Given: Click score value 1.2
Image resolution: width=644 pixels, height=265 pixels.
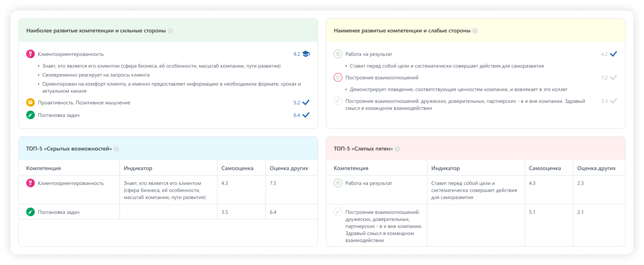Looking at the screenshot, I should click(604, 78).
